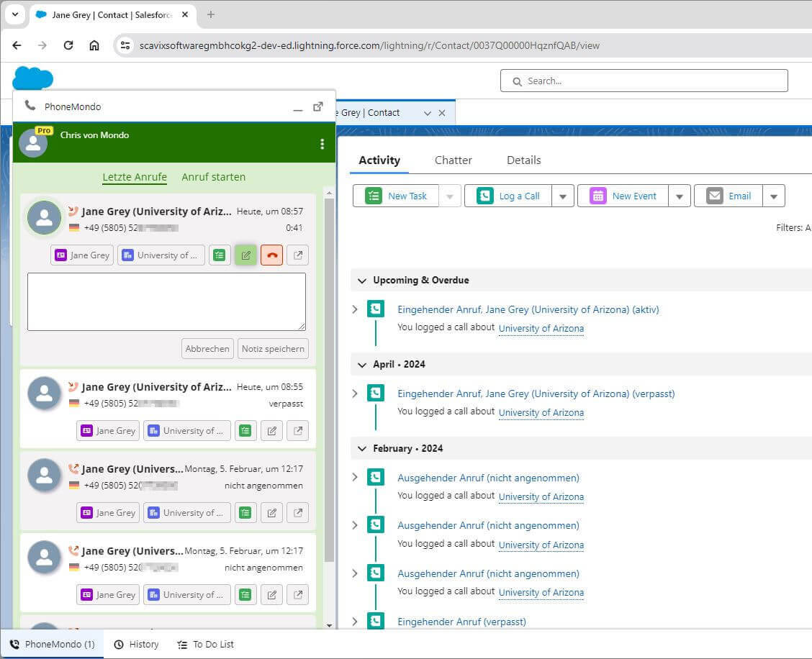Click Jane Grey avatar in 08:57 call card
This screenshot has width=812, height=659.
(44, 217)
